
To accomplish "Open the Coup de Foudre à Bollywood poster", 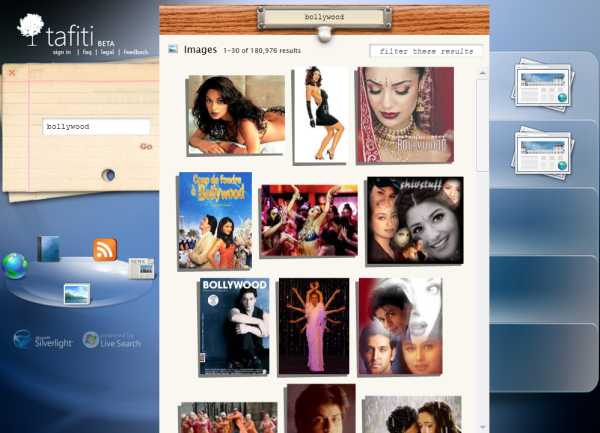I will [215, 221].
